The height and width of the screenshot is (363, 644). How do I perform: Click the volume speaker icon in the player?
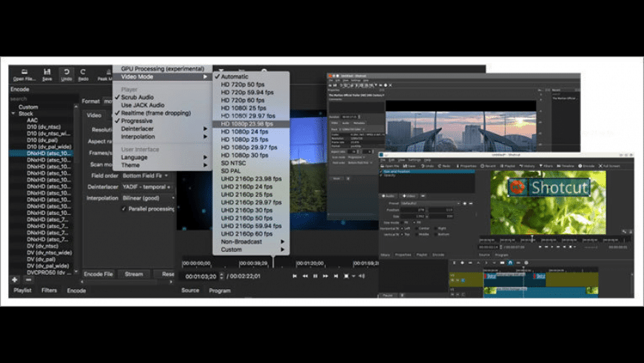(361, 276)
